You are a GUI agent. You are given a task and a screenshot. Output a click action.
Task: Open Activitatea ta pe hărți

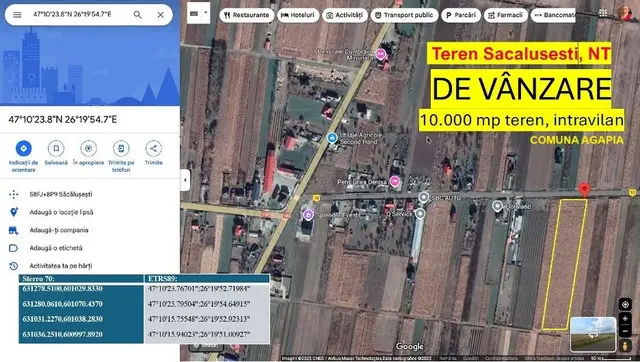coord(60,266)
